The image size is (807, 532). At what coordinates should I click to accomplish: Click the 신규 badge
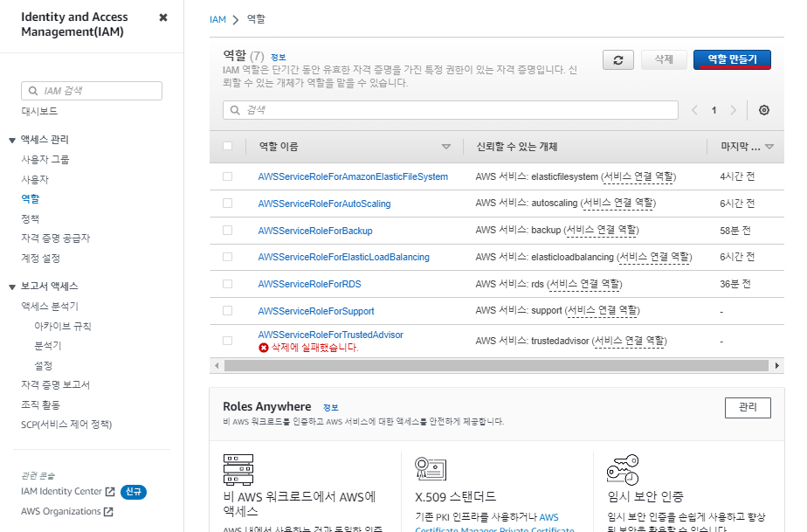tap(134, 492)
